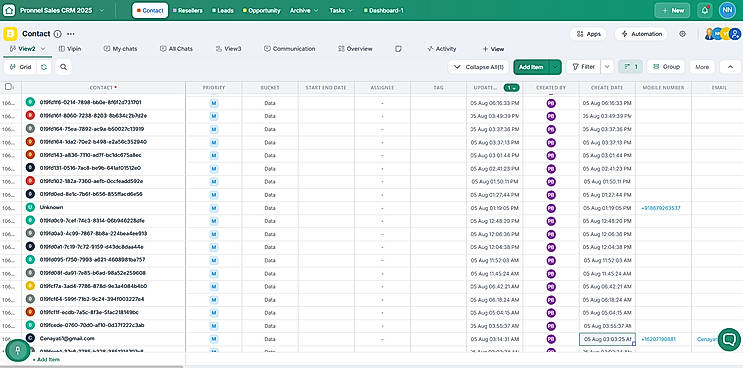Open the three-dot menu beside Contact title
Viewport: 743px width, 368px height.
point(71,34)
